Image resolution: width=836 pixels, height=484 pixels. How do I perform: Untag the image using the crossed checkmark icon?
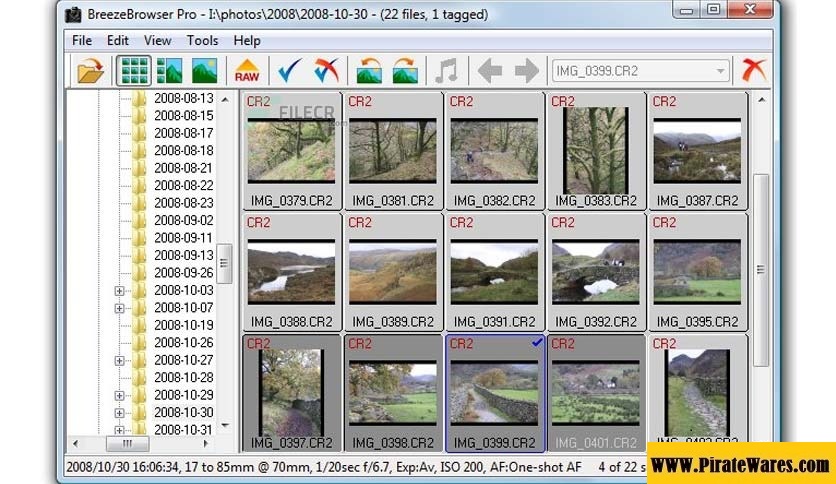point(326,71)
